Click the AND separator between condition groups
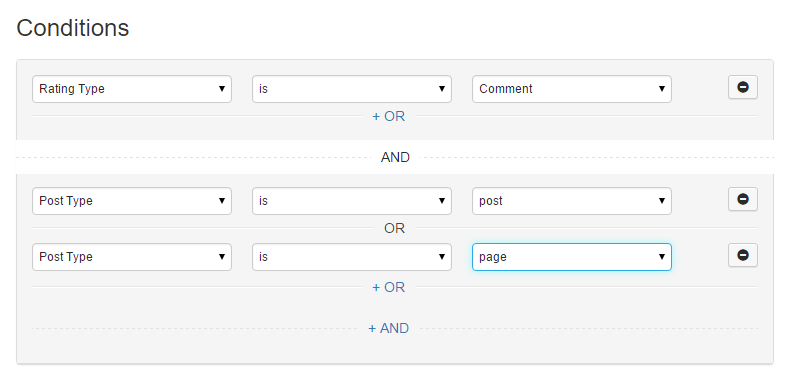The width and height of the screenshot is (791, 380). [395, 157]
